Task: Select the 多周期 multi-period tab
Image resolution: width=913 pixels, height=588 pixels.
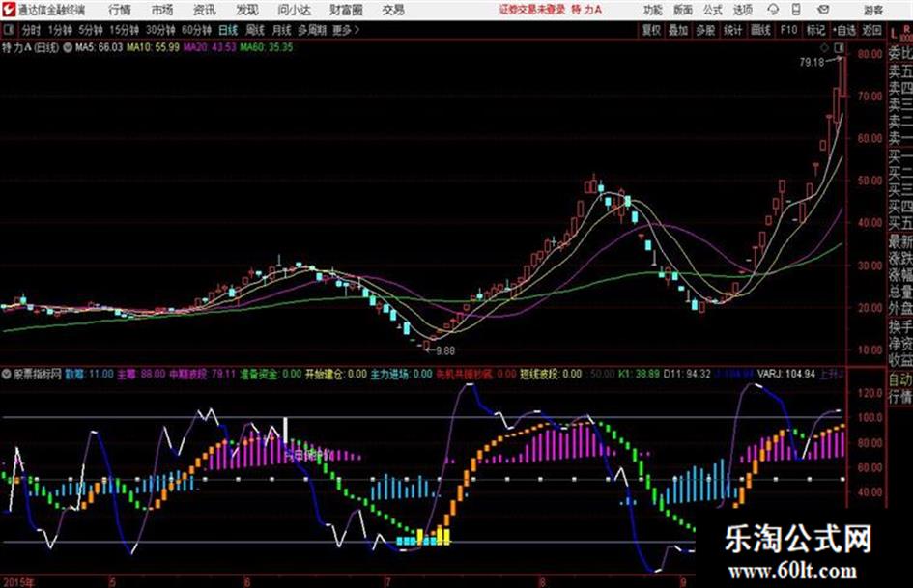Action: click(312, 30)
